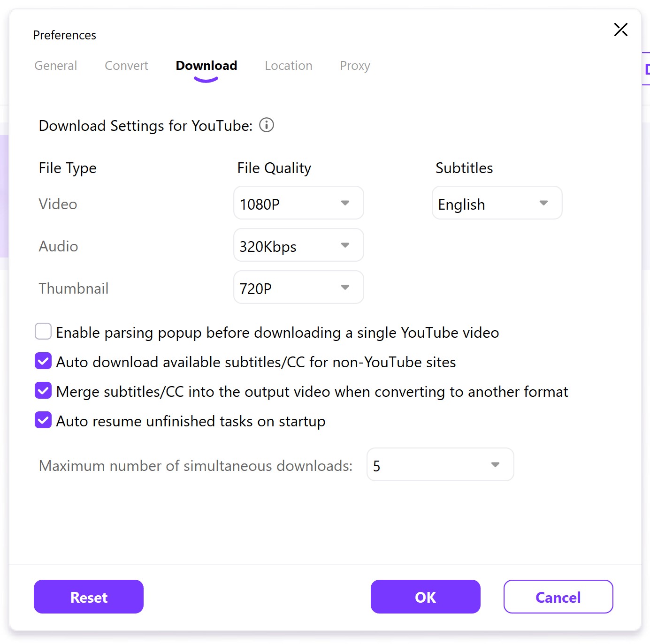Expand the Thumbnail 720P dropdown
Viewport: 650px width, 644px height.
pyautogui.click(x=298, y=287)
